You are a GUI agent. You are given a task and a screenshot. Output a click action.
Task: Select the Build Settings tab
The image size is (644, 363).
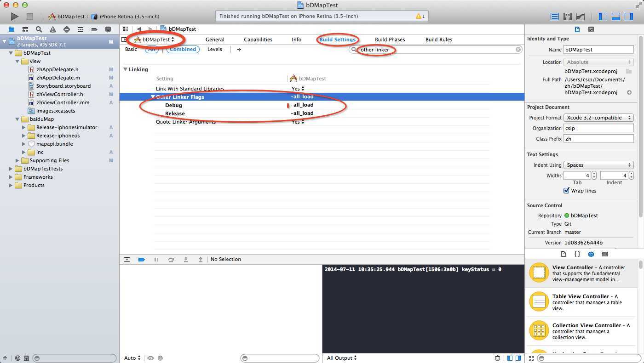(x=337, y=40)
